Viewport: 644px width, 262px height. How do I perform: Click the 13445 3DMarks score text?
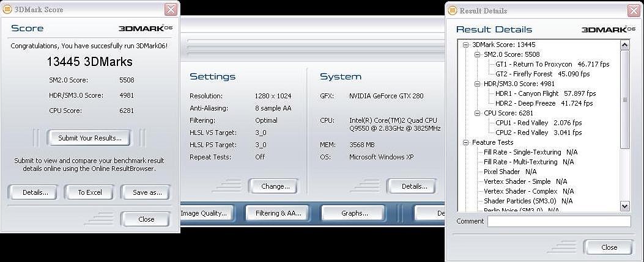(89, 62)
